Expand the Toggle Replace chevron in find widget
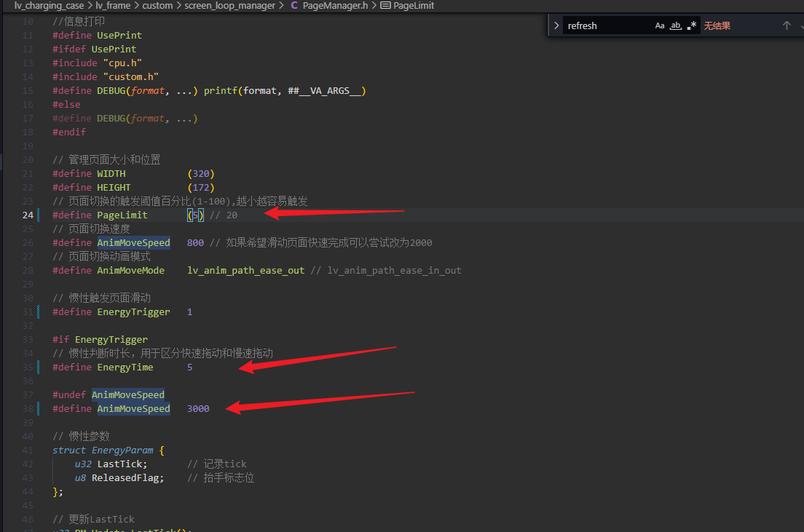 point(556,25)
